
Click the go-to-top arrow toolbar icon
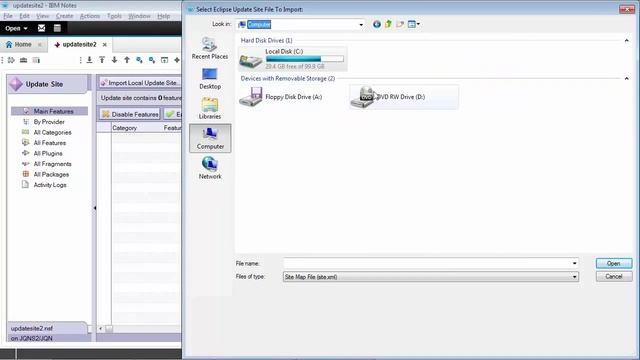pos(102,60)
